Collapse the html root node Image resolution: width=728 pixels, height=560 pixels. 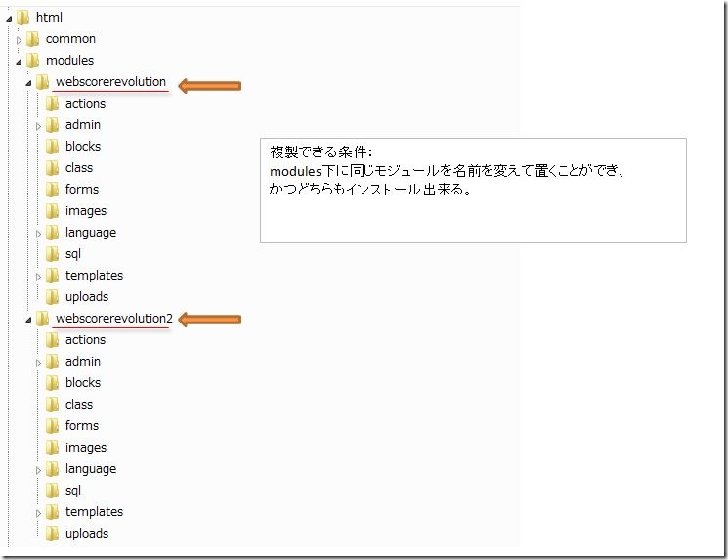click(x=9, y=19)
